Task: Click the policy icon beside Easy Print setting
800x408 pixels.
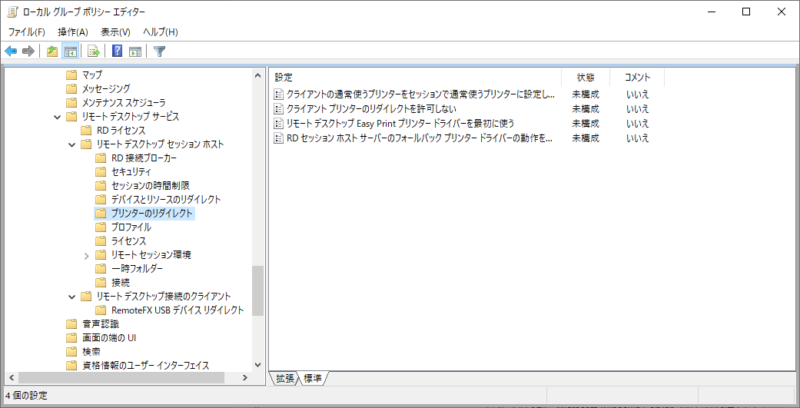Action: (x=278, y=123)
